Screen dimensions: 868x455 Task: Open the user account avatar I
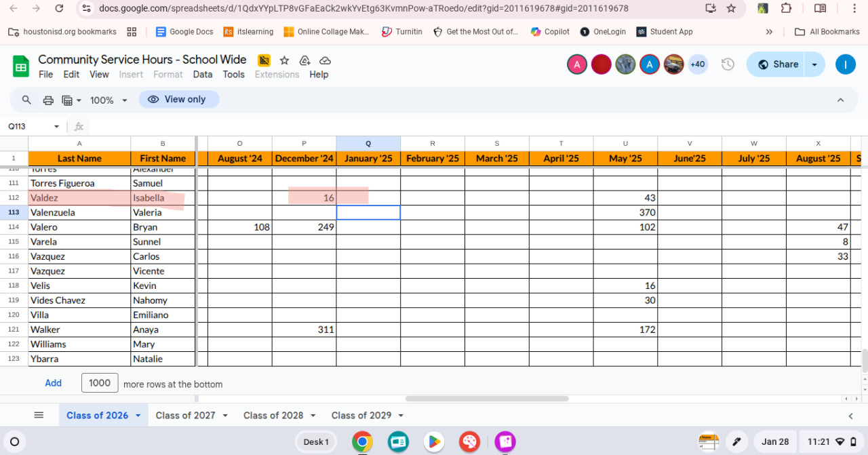coord(845,64)
